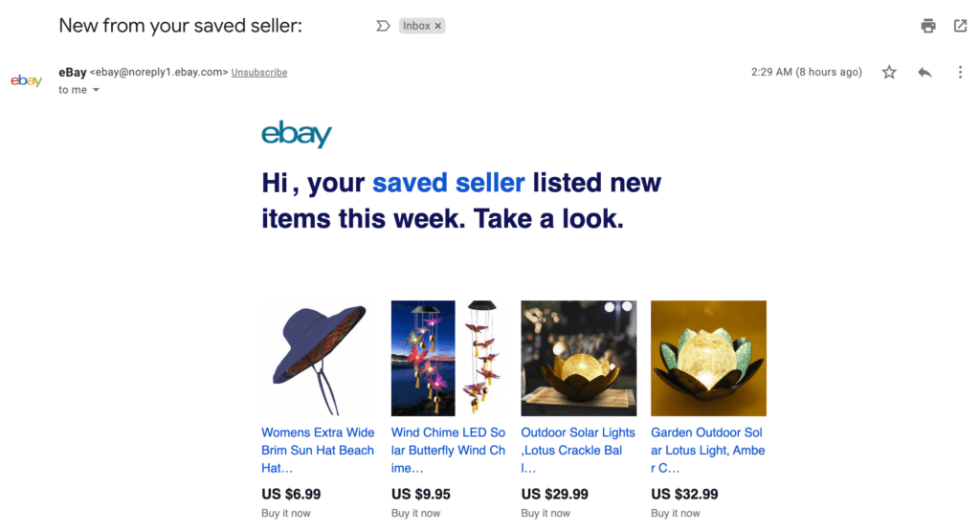
Task: Click the Unsubscribe link
Action: [x=259, y=73]
